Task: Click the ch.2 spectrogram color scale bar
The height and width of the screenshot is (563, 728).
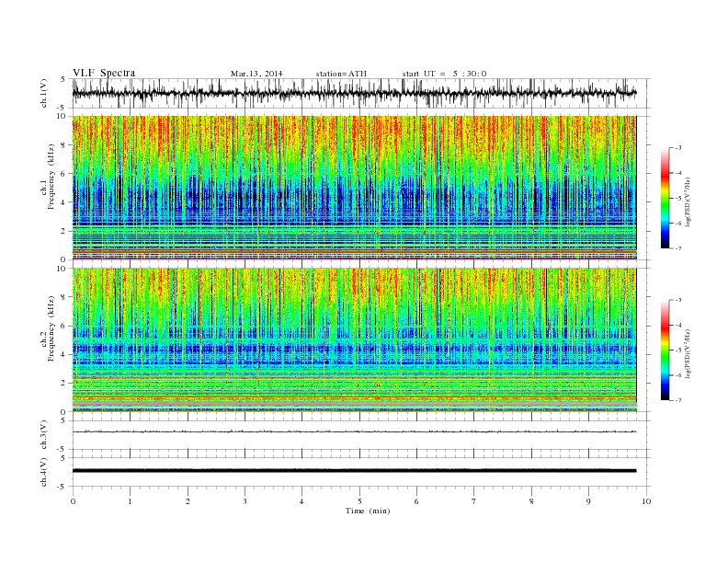Action: click(665, 350)
